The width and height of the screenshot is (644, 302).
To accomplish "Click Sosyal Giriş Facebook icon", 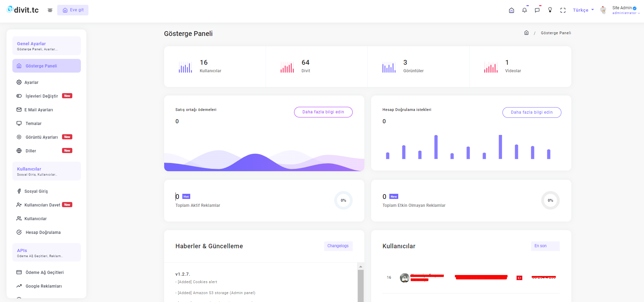I will (x=19, y=191).
